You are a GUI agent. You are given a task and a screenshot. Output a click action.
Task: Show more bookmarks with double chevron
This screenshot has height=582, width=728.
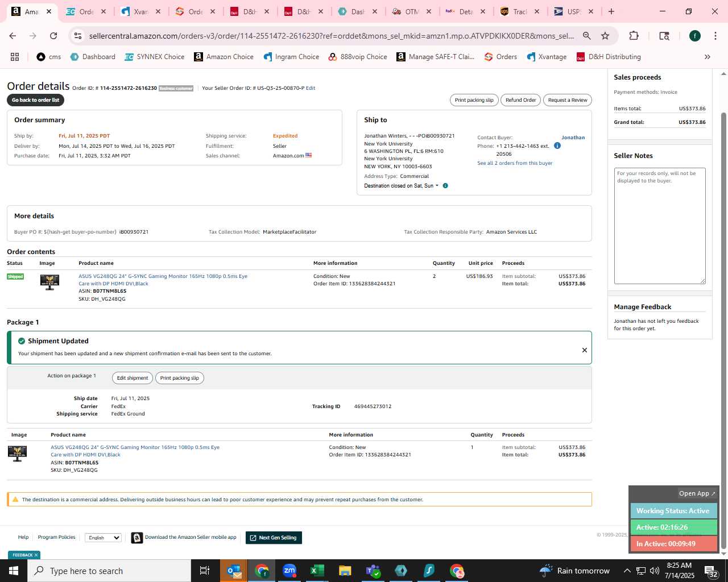(x=708, y=57)
